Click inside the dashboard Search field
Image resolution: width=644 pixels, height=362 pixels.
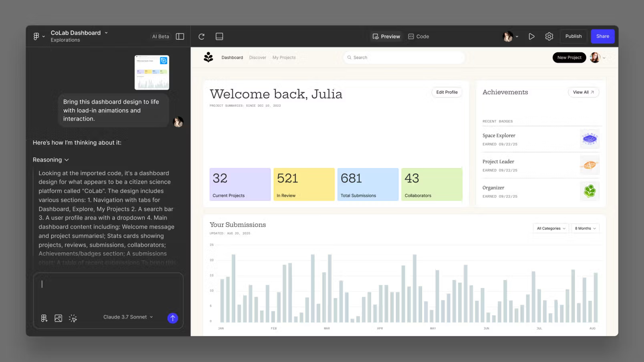tap(403, 57)
